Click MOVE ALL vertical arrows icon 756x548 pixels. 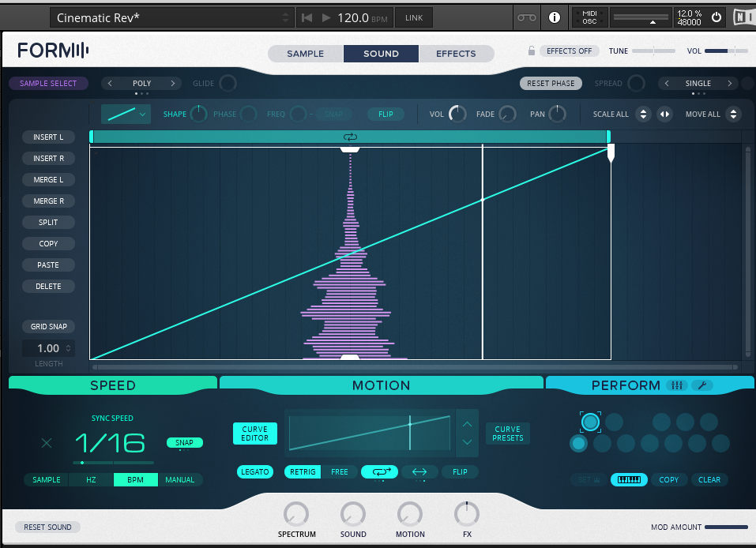point(733,114)
